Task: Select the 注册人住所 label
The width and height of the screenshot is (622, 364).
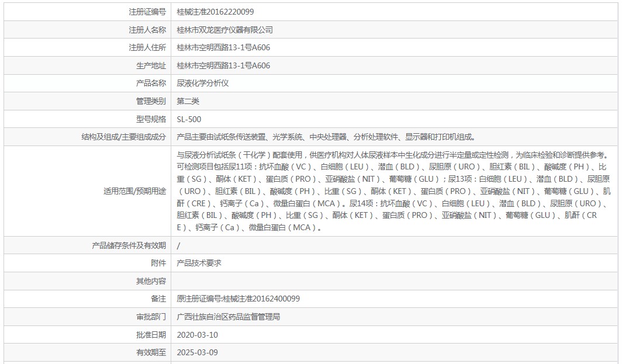Action: pyautogui.click(x=147, y=47)
